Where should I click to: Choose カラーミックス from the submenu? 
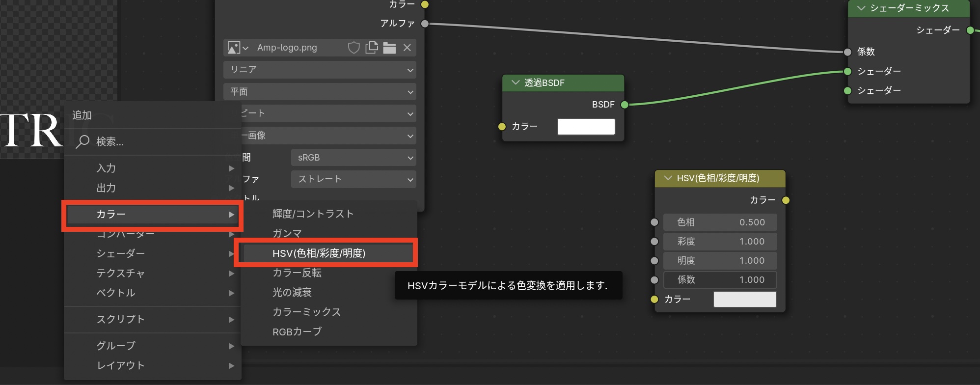tap(306, 312)
